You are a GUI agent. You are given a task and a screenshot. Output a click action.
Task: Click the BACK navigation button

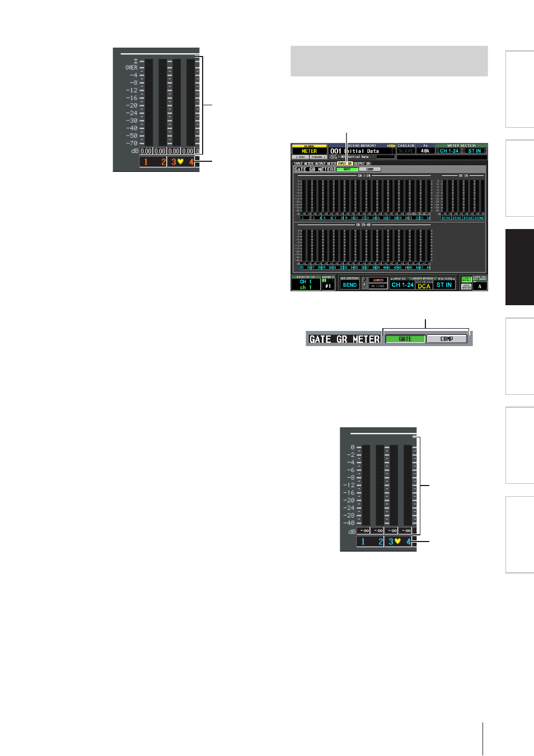301,157
